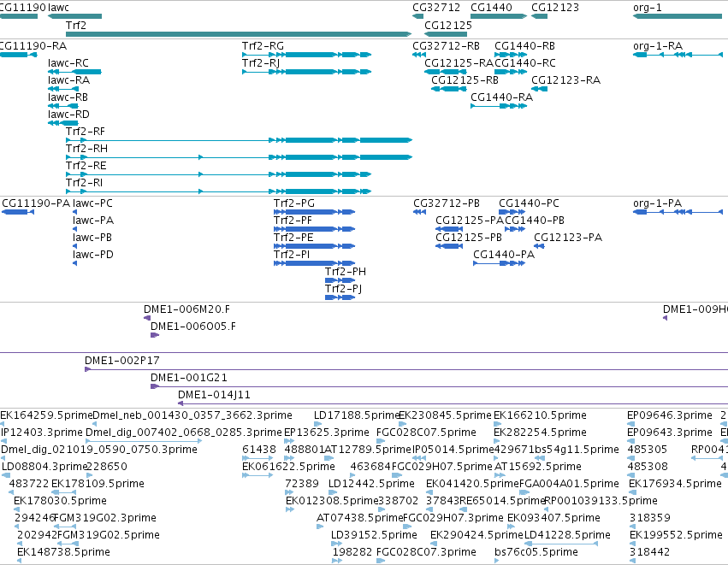
Task: Select transcript Trf2-RI label
Action: click(x=84, y=183)
